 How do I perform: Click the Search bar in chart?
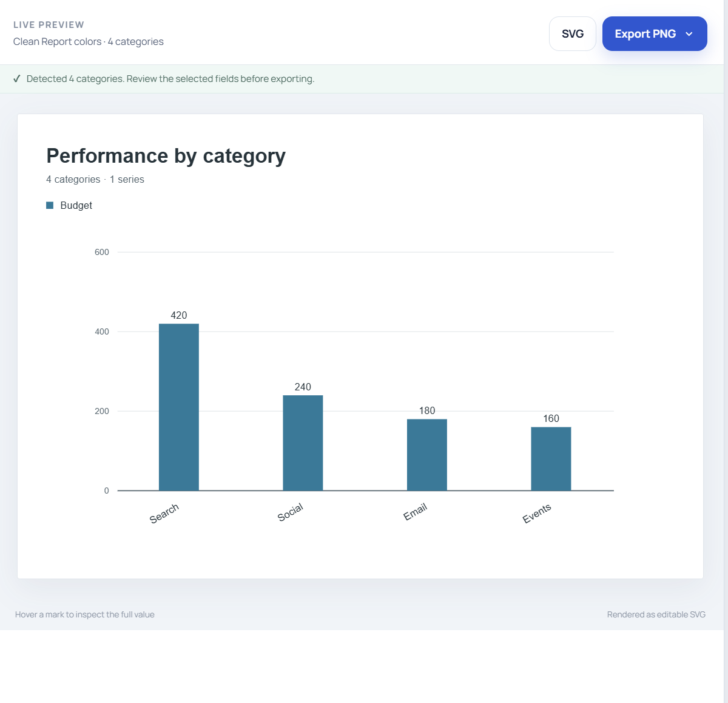(x=179, y=407)
